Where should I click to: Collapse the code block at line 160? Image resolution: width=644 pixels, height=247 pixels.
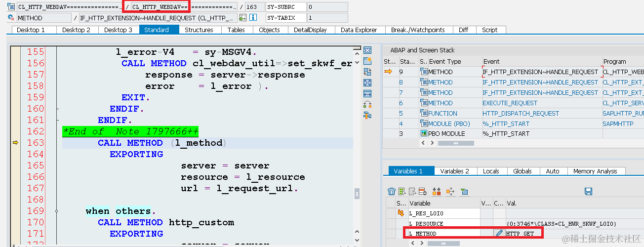pyautogui.click(x=57, y=109)
